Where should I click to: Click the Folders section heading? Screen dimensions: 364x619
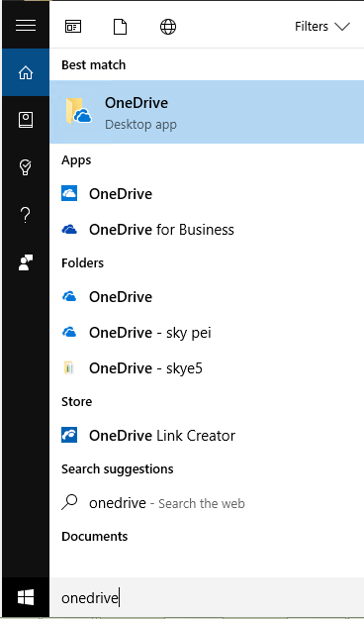coord(82,262)
